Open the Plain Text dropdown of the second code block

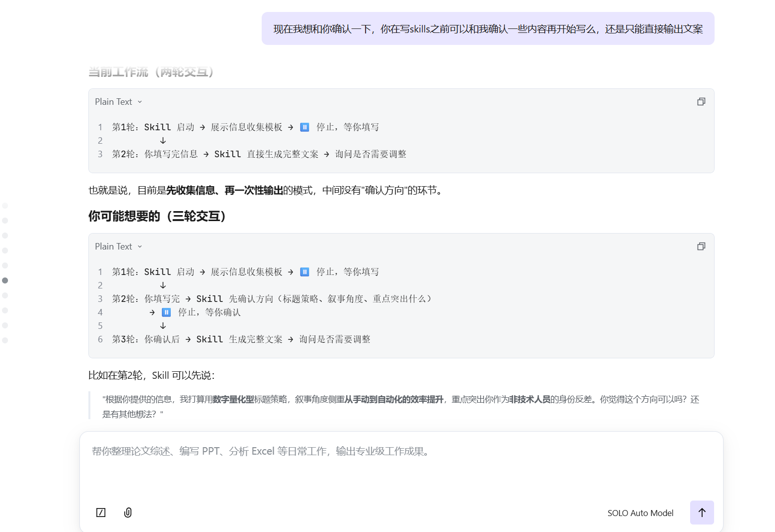[x=118, y=247]
